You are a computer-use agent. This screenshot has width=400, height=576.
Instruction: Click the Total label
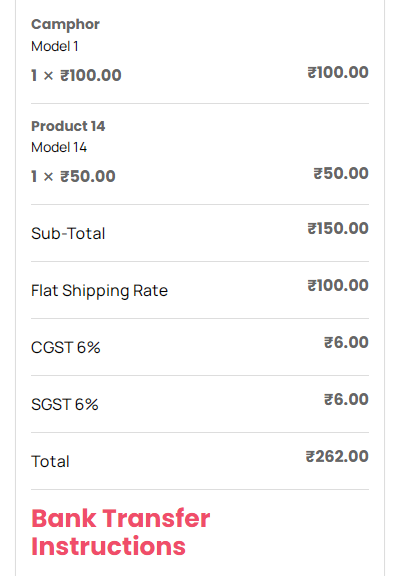(x=50, y=461)
